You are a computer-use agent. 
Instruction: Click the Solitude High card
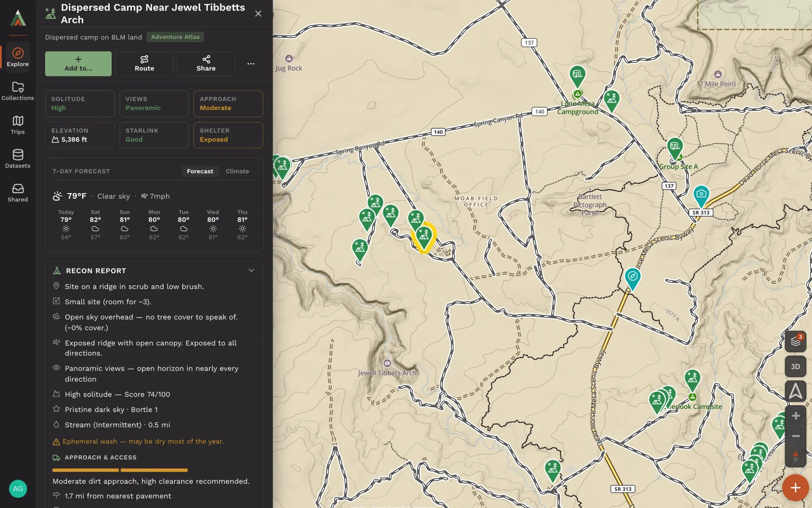[80, 104]
